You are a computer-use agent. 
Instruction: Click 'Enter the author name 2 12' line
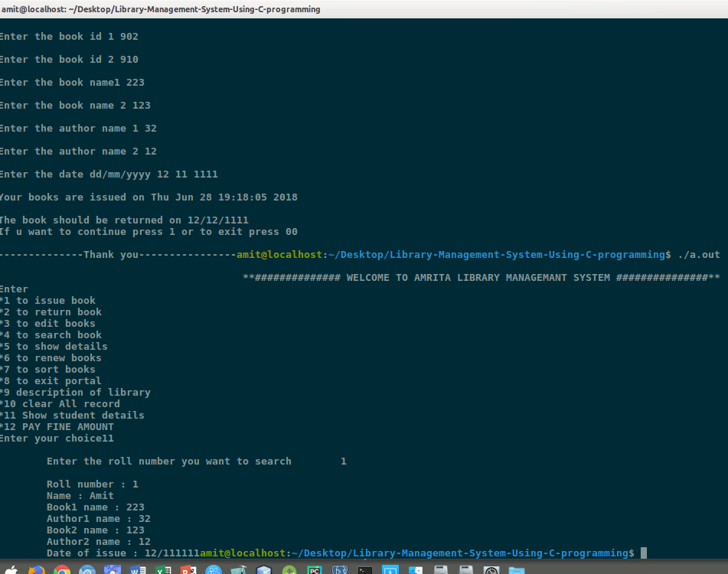(78, 152)
